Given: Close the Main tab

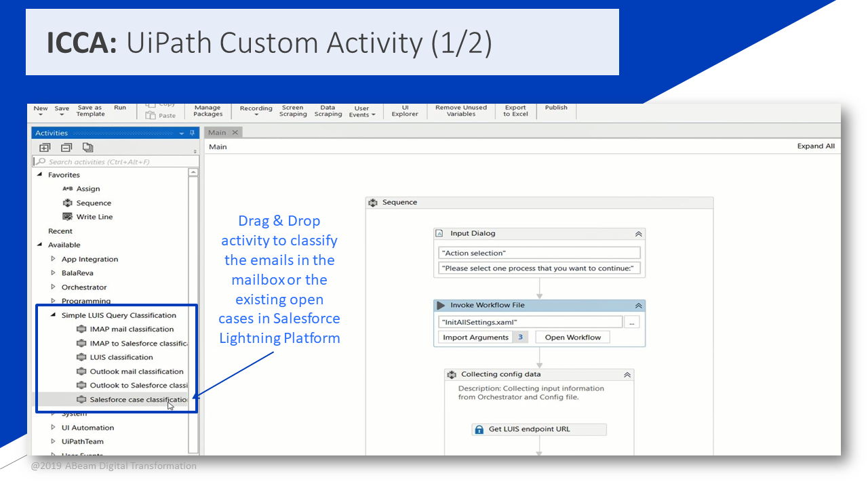Looking at the screenshot, I should [x=235, y=133].
